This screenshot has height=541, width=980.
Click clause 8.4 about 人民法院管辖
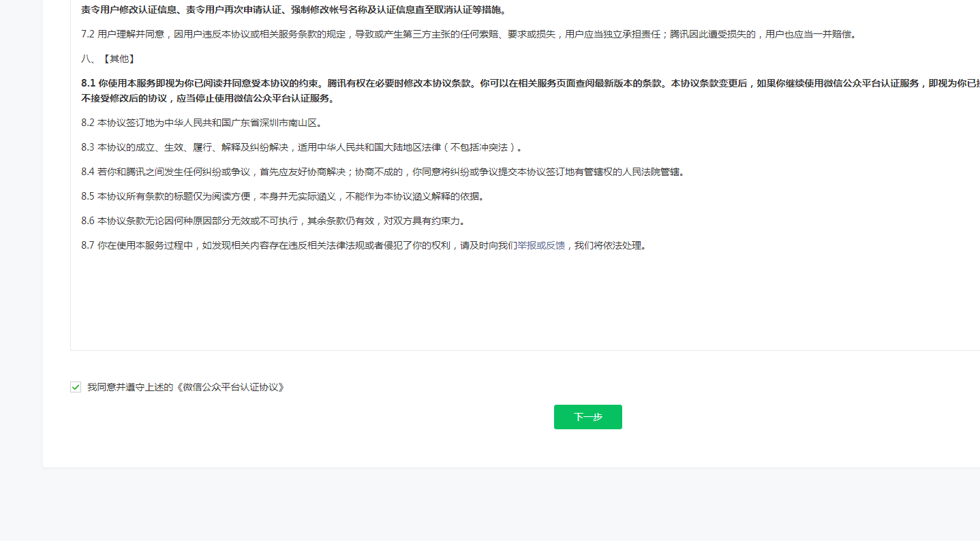[x=383, y=172]
